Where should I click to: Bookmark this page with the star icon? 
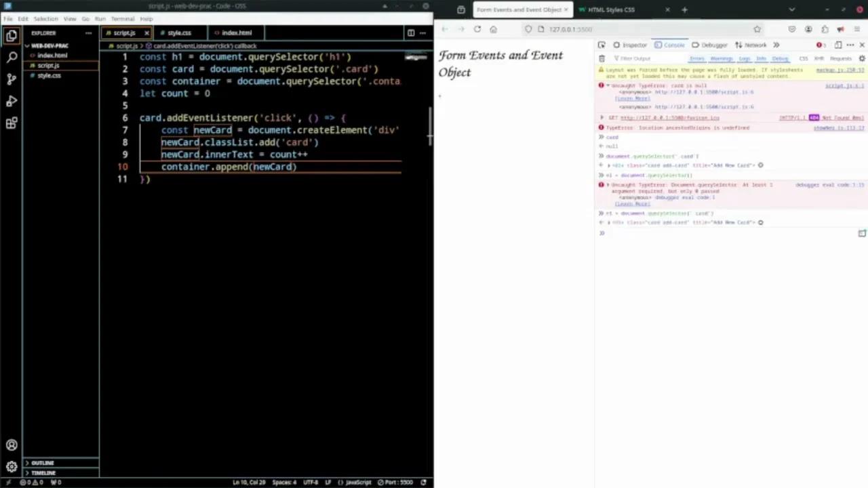[x=757, y=29]
